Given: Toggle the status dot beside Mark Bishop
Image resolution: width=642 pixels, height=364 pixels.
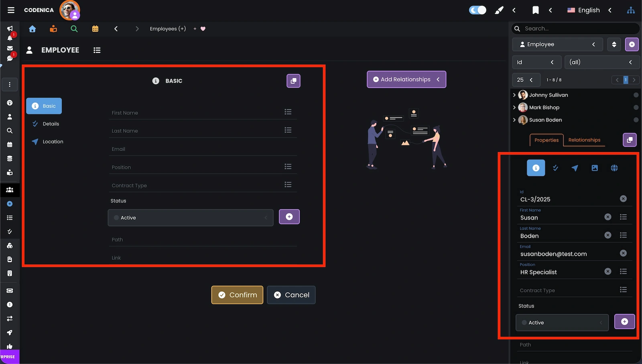Looking at the screenshot, I should [x=636, y=107].
